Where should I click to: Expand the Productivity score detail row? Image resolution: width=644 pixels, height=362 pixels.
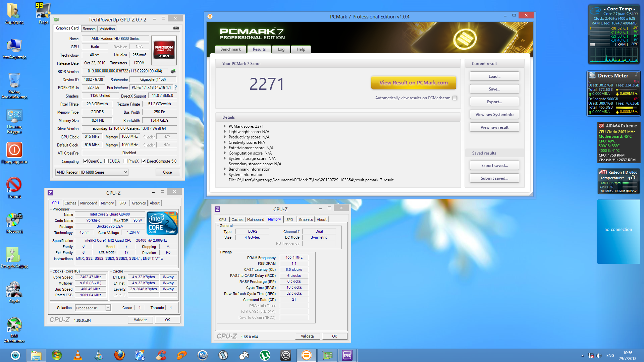coord(225,137)
